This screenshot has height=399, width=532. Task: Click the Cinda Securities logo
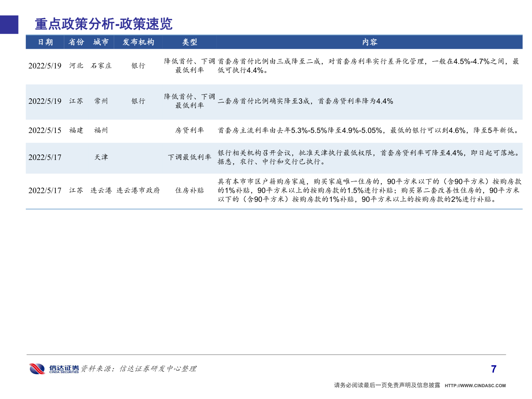click(x=54, y=369)
